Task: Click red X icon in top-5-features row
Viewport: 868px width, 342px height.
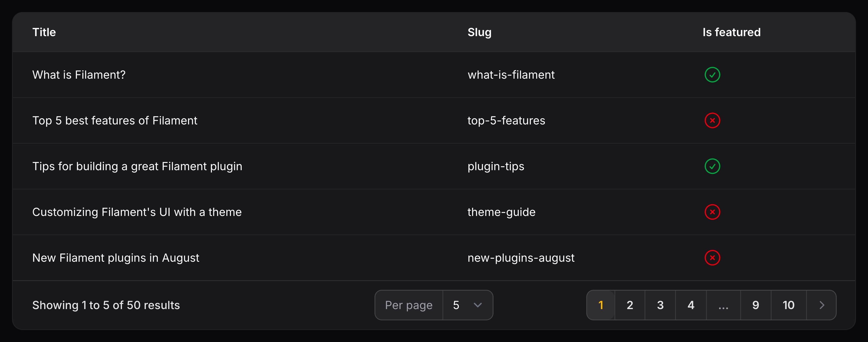Action: point(712,120)
